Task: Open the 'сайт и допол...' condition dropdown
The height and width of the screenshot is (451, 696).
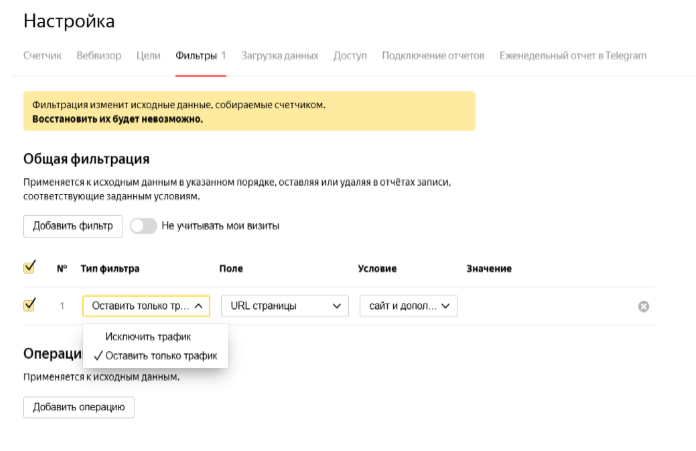Action: point(408,306)
